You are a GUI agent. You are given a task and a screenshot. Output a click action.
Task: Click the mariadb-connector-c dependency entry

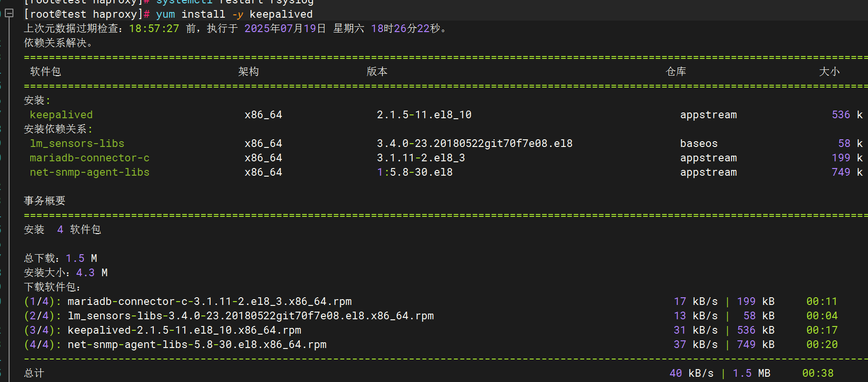pos(90,158)
